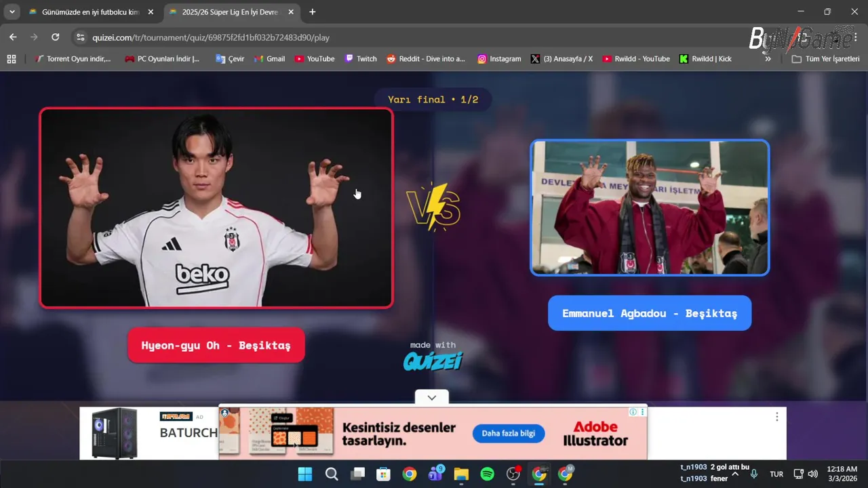Open the Rwildd - YouTube bookmark

636,59
